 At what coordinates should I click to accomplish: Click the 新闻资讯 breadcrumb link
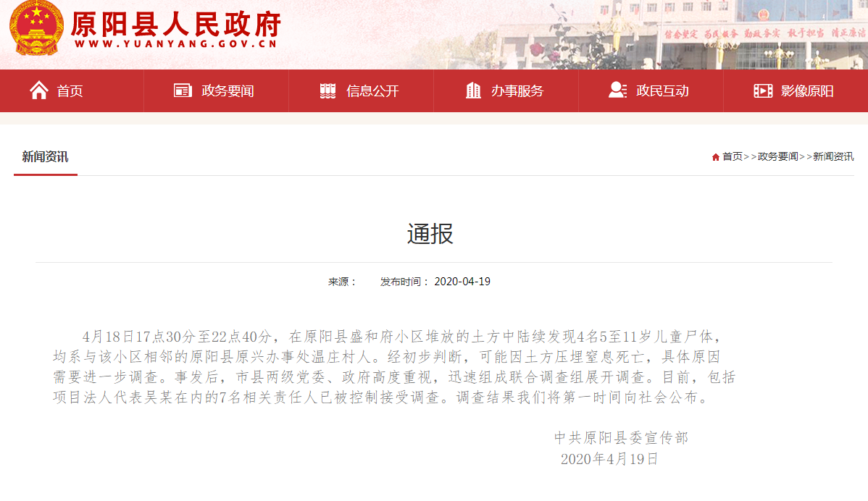point(833,156)
